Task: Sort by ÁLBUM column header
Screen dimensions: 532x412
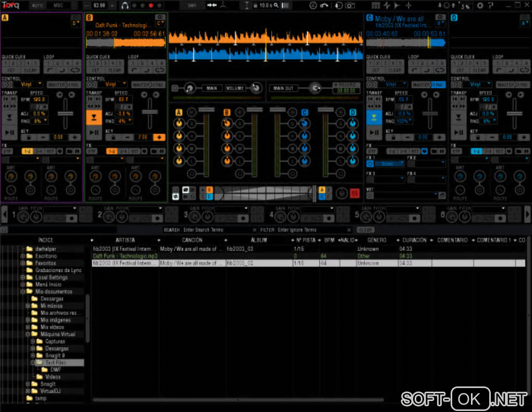Action: pyautogui.click(x=259, y=240)
